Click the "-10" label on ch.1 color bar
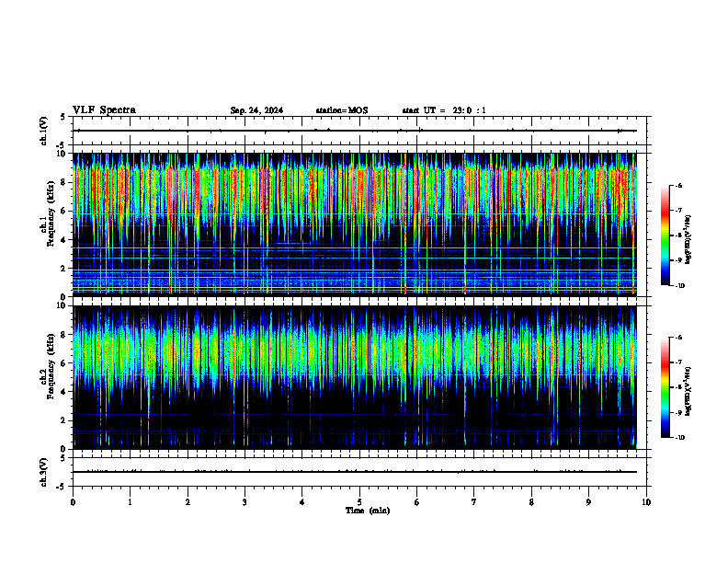728x563 pixels. tap(680, 286)
